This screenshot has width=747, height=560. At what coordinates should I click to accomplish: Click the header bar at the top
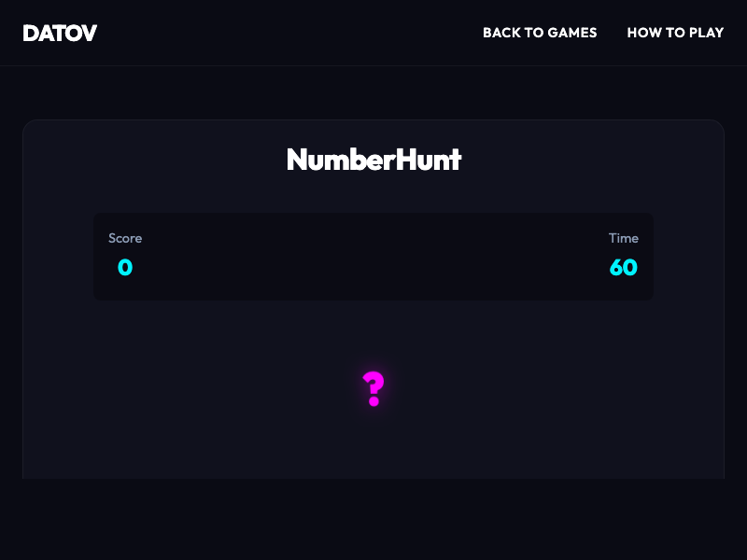[280, 33]
